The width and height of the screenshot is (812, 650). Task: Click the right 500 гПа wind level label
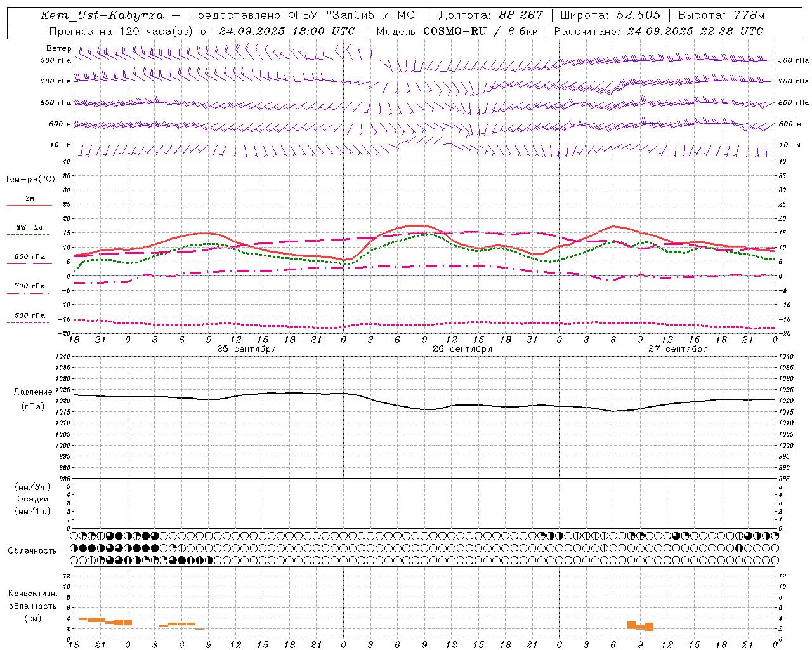794,60
